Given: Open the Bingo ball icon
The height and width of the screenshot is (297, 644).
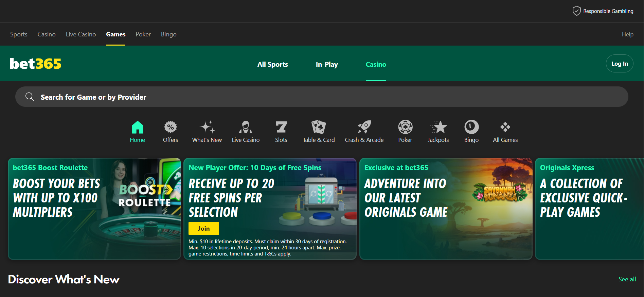Looking at the screenshot, I should tap(471, 128).
